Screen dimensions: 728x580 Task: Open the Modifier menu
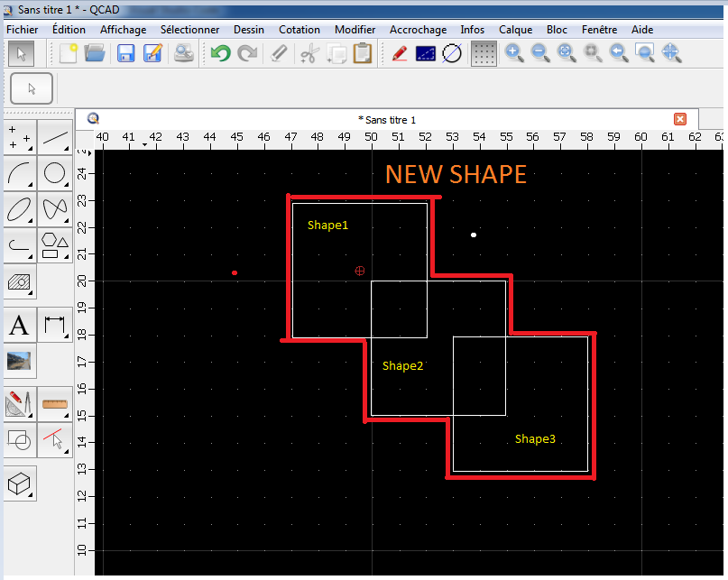pos(355,30)
